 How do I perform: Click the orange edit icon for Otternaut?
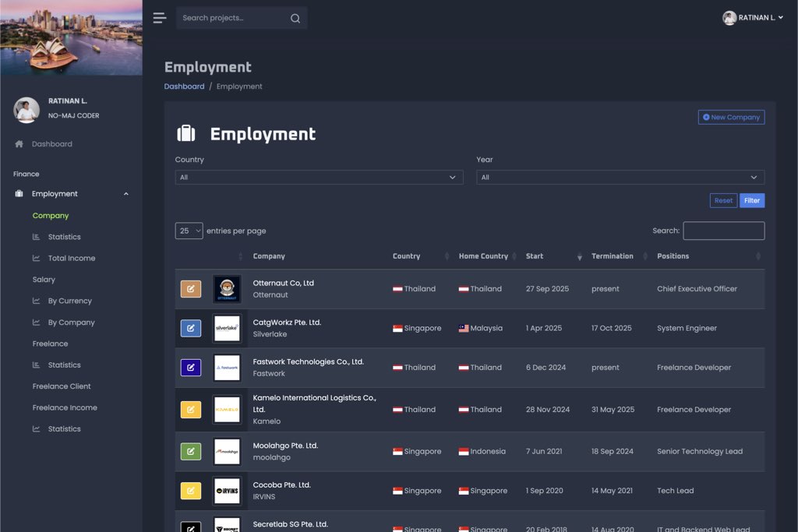tap(191, 289)
